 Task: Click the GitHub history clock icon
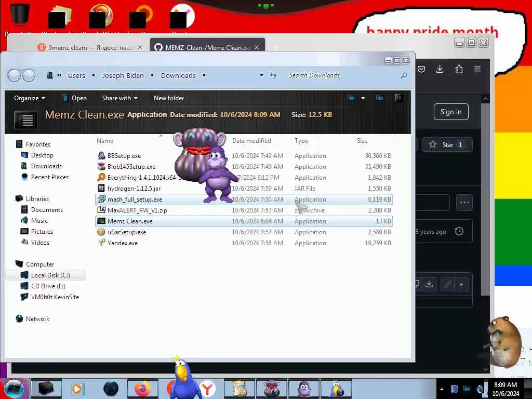tap(459, 231)
